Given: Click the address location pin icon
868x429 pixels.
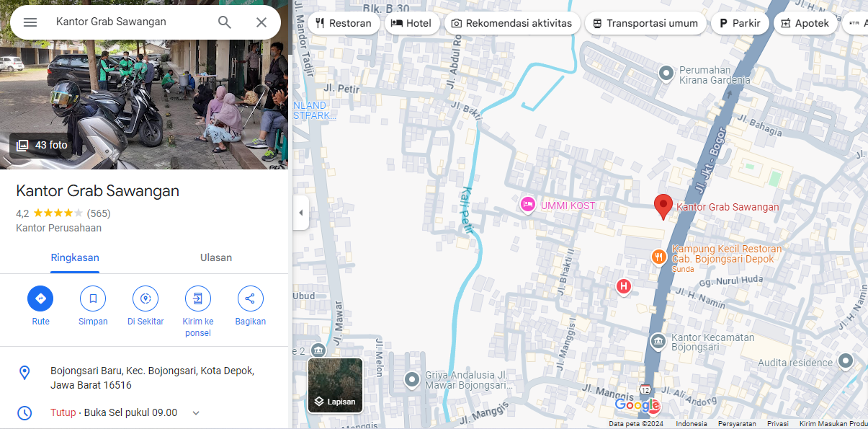Looking at the screenshot, I should point(24,373).
